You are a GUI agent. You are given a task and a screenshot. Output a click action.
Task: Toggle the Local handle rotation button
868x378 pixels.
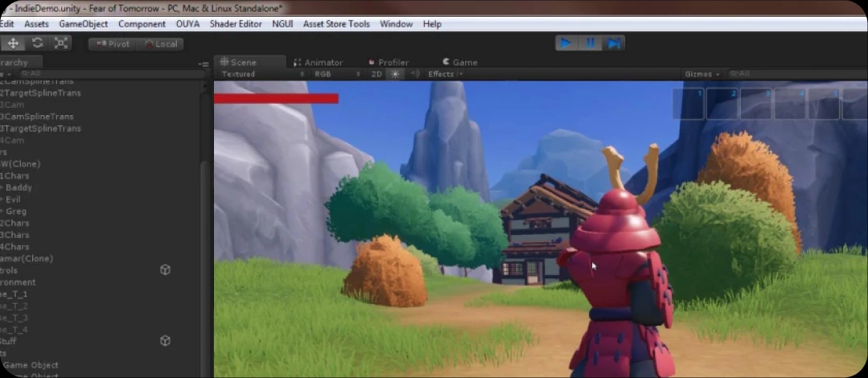coord(161,44)
